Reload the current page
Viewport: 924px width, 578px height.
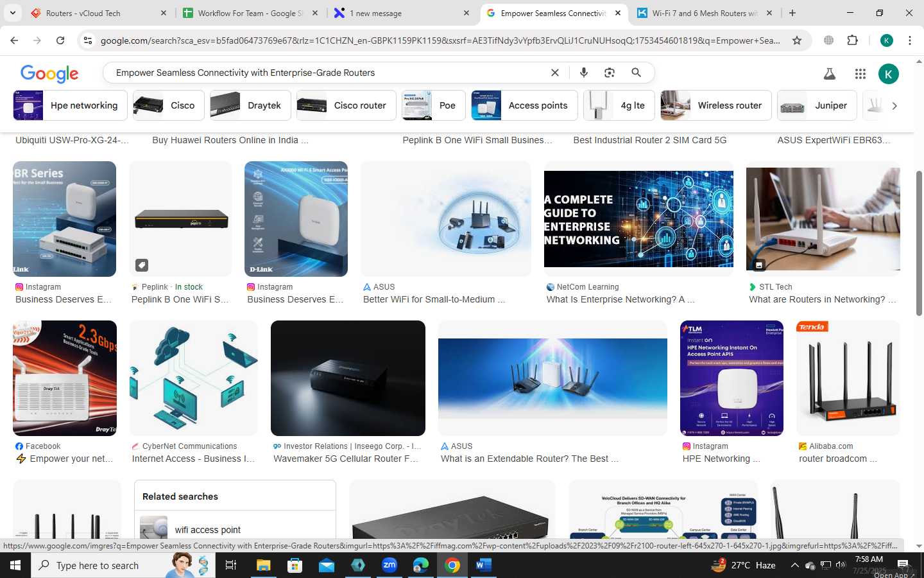coord(60,40)
